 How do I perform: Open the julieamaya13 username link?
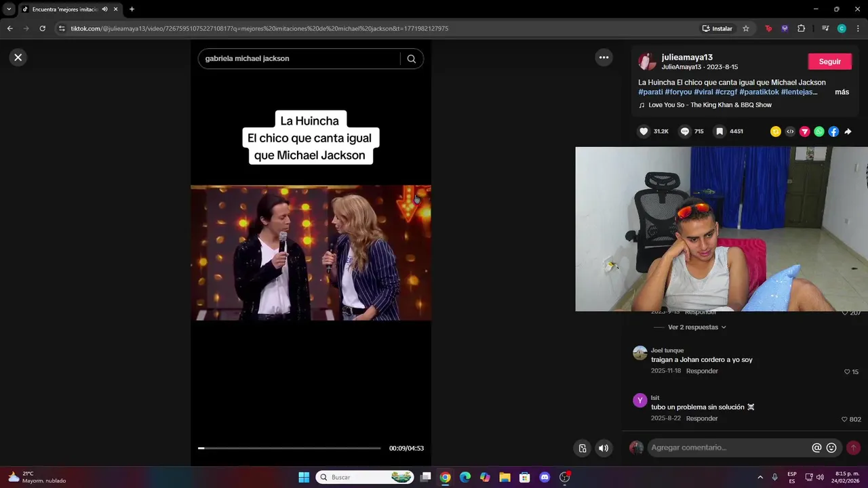(687, 58)
